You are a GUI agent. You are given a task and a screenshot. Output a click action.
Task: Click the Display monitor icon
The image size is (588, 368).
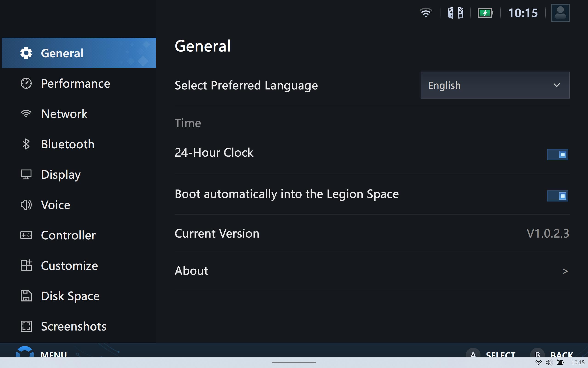point(26,175)
